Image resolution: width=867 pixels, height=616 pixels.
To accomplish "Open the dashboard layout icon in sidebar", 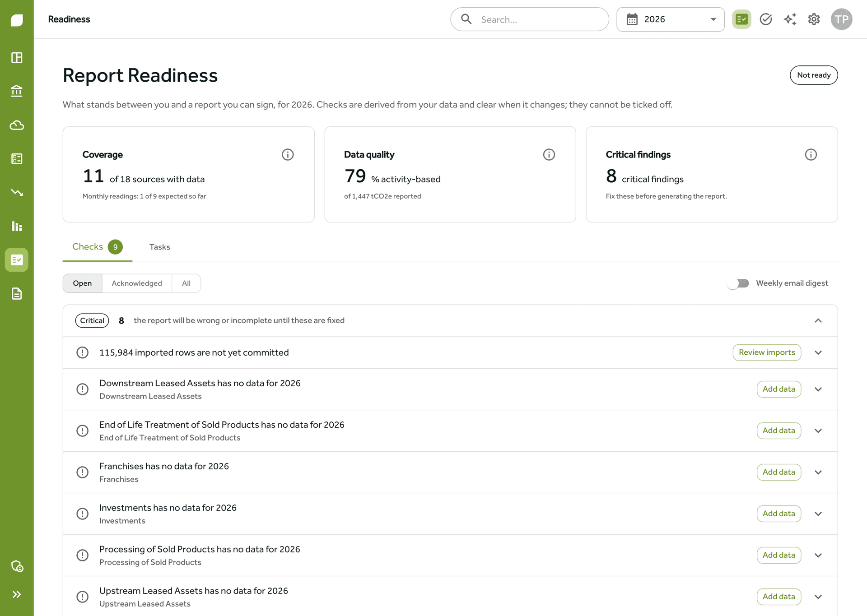I will tap(17, 58).
